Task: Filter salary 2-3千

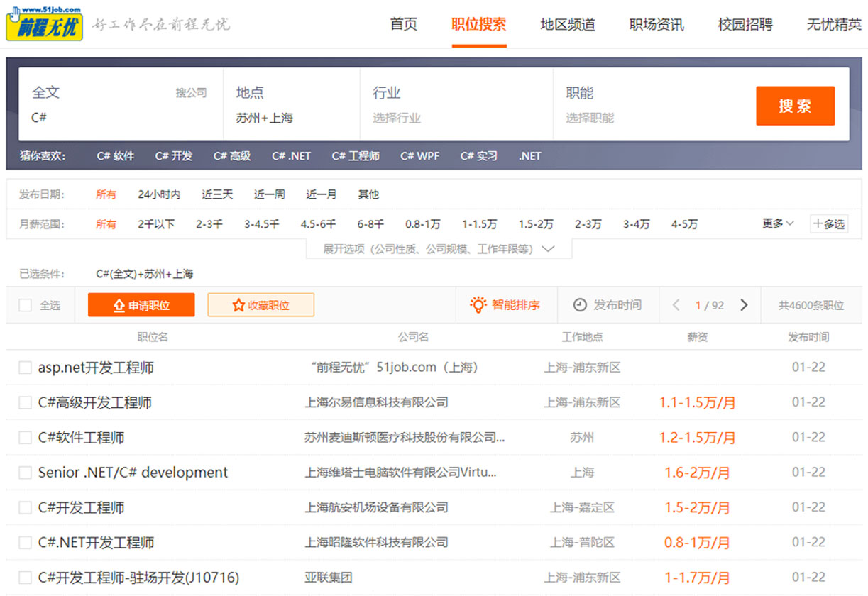Action: pyautogui.click(x=209, y=224)
